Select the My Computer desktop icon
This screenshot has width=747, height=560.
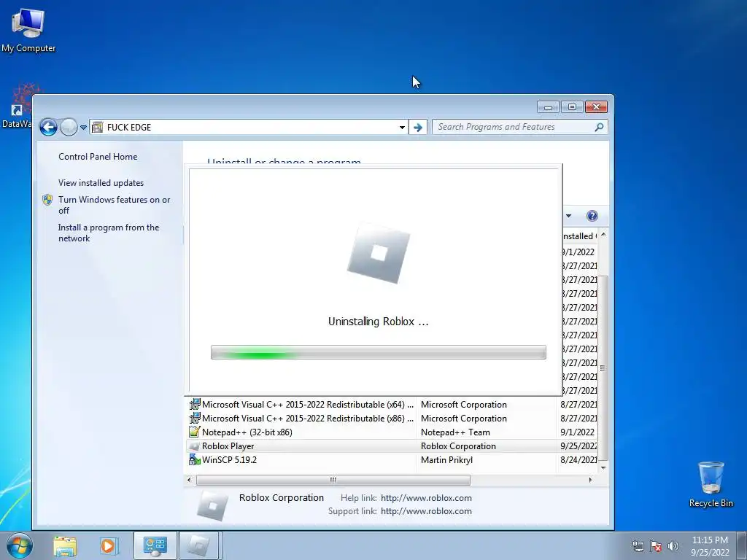tap(28, 31)
